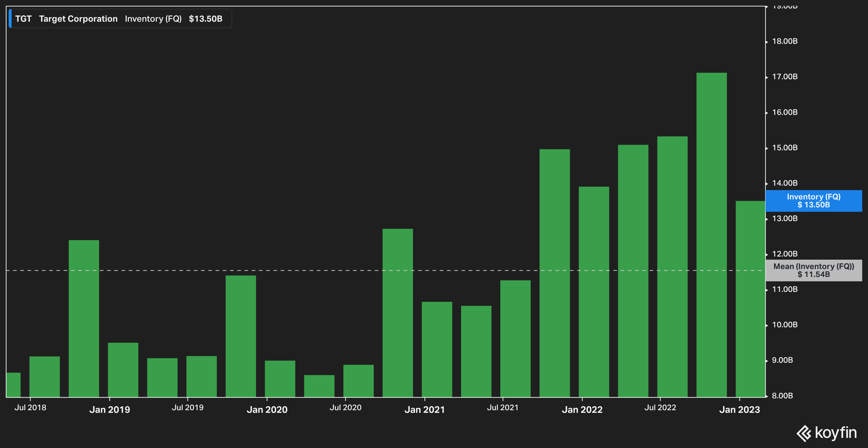Click the first partial bar at far left
Image resolution: width=868 pixels, height=448 pixels.
(x=14, y=384)
